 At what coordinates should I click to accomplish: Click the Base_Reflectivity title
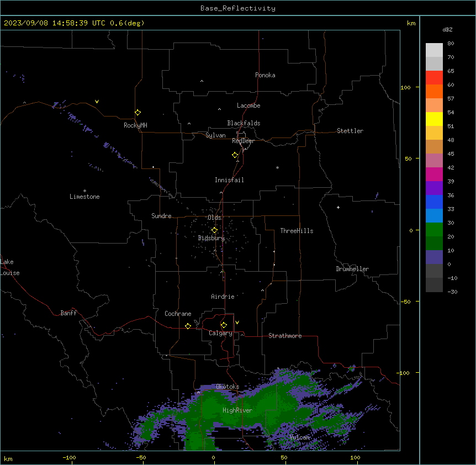(x=238, y=8)
